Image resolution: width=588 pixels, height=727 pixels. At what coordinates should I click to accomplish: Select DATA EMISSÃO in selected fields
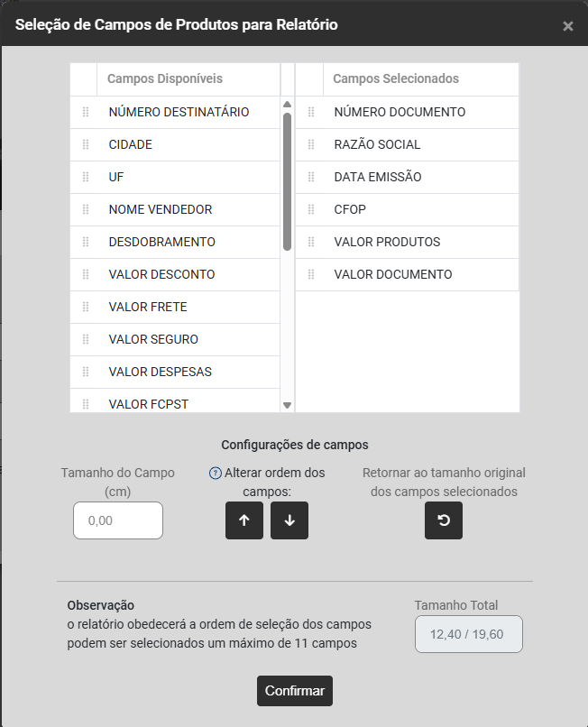pos(378,177)
